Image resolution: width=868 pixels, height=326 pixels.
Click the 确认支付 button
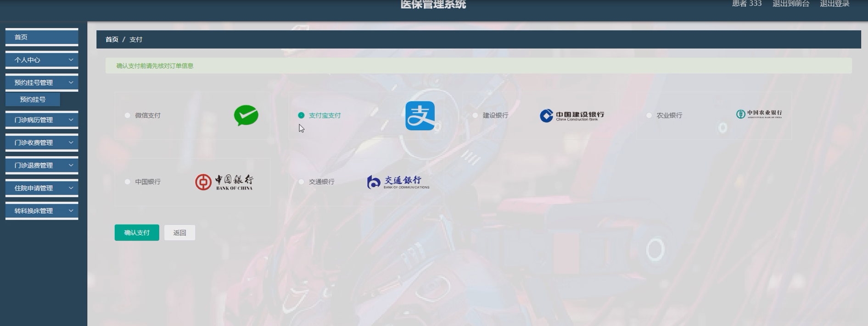[x=137, y=233]
